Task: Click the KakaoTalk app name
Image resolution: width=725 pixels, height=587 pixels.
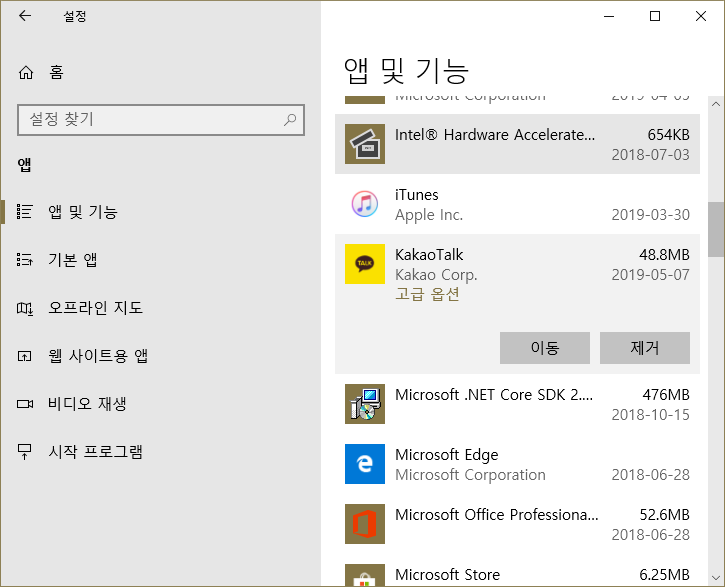Action: (x=429, y=255)
